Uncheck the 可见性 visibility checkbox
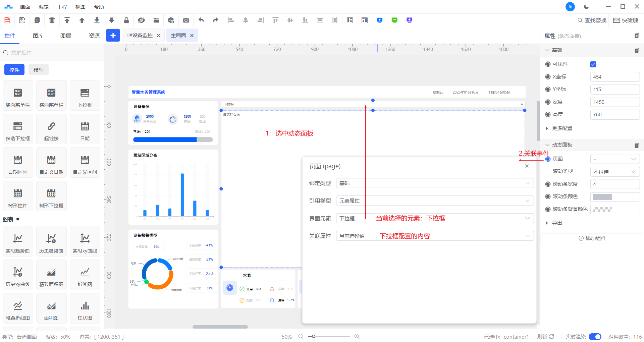644x342 pixels. click(x=593, y=64)
